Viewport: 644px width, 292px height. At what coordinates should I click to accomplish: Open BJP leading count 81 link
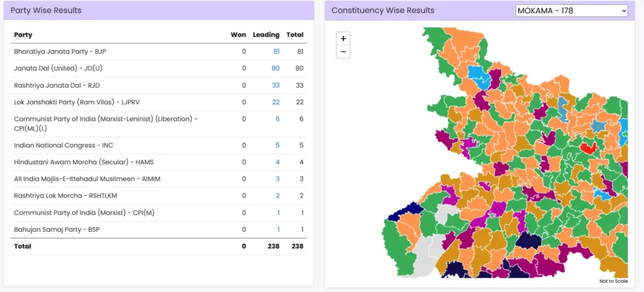tap(276, 51)
